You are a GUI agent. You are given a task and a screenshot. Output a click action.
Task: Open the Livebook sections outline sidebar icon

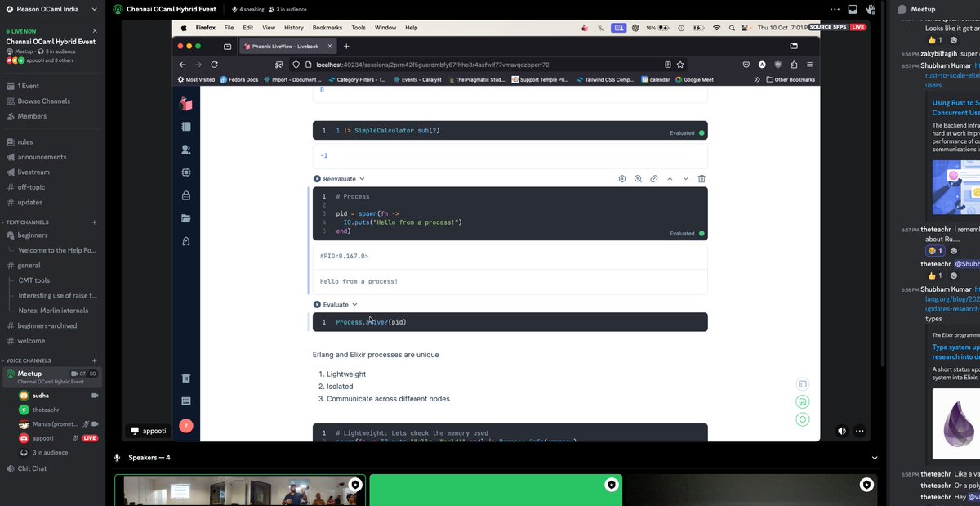click(186, 127)
